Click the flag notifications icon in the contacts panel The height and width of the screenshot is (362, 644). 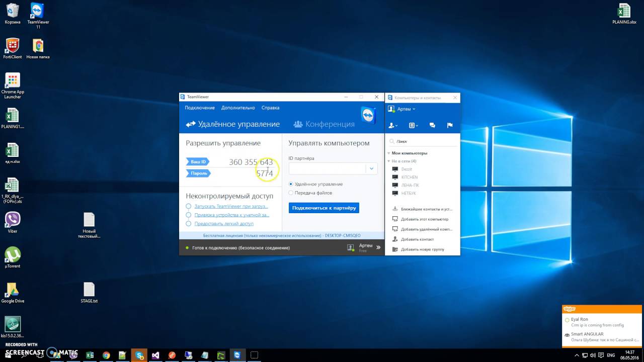450,125
